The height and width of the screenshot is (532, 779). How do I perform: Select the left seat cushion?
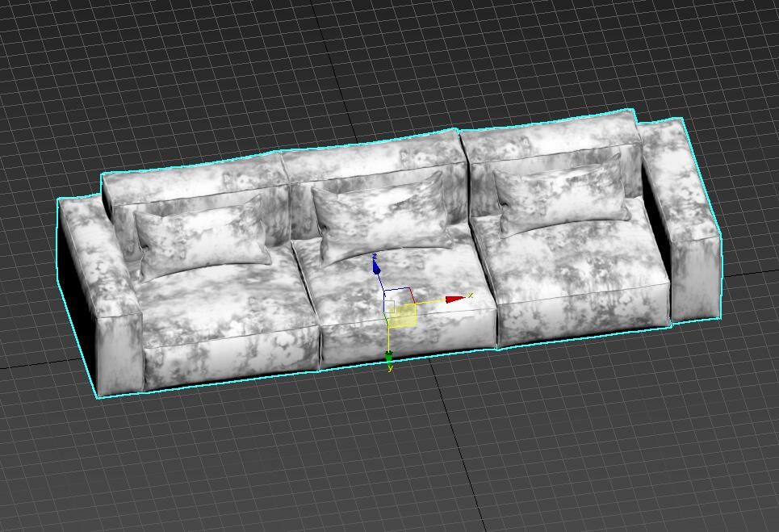(x=226, y=303)
